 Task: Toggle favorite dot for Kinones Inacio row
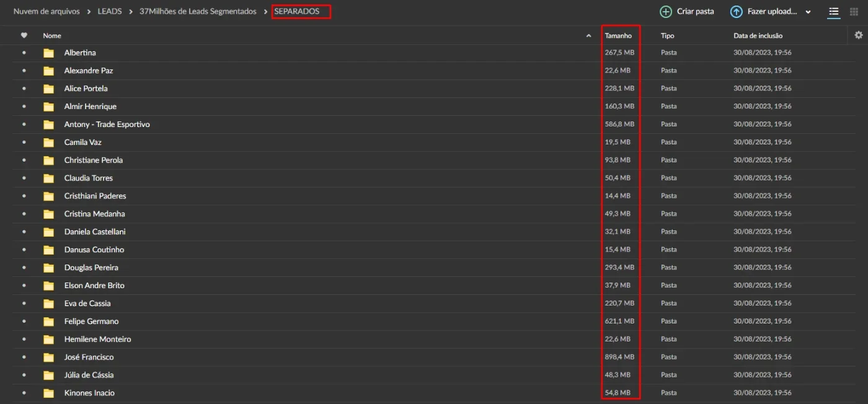[24, 393]
